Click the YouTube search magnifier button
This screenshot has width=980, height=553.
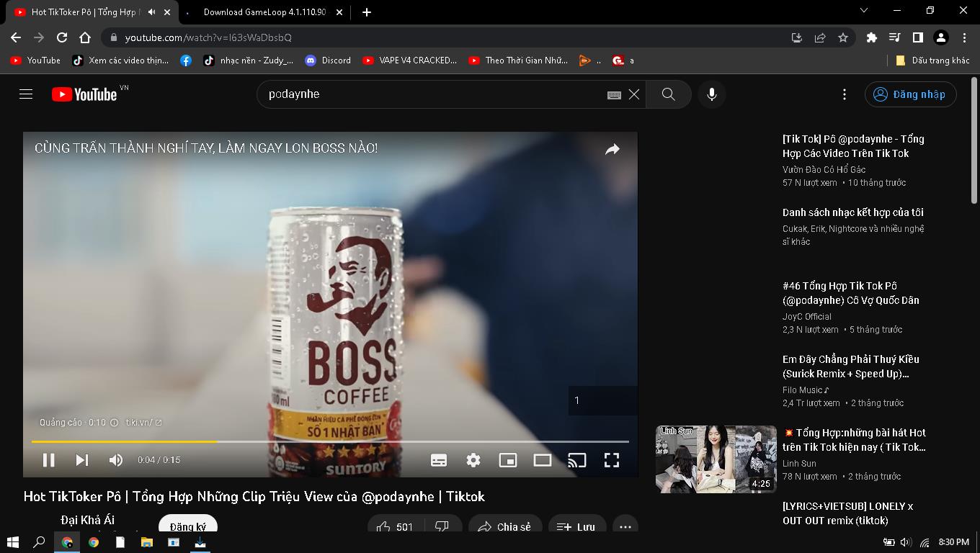668,94
